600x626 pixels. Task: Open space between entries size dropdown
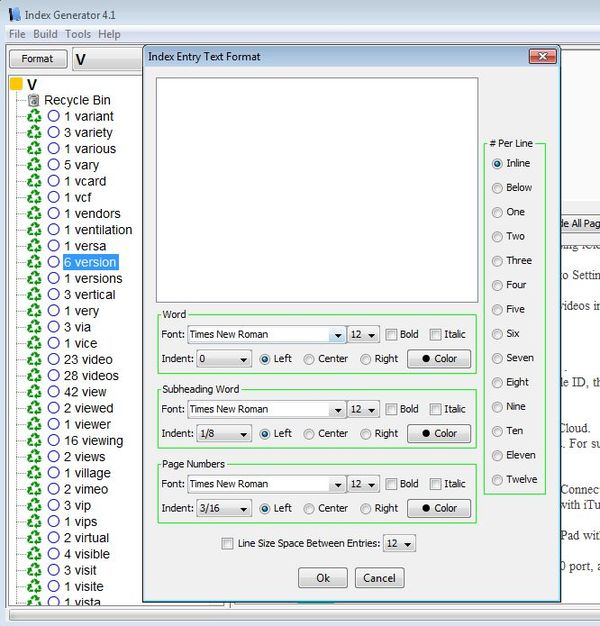[x=399, y=543]
